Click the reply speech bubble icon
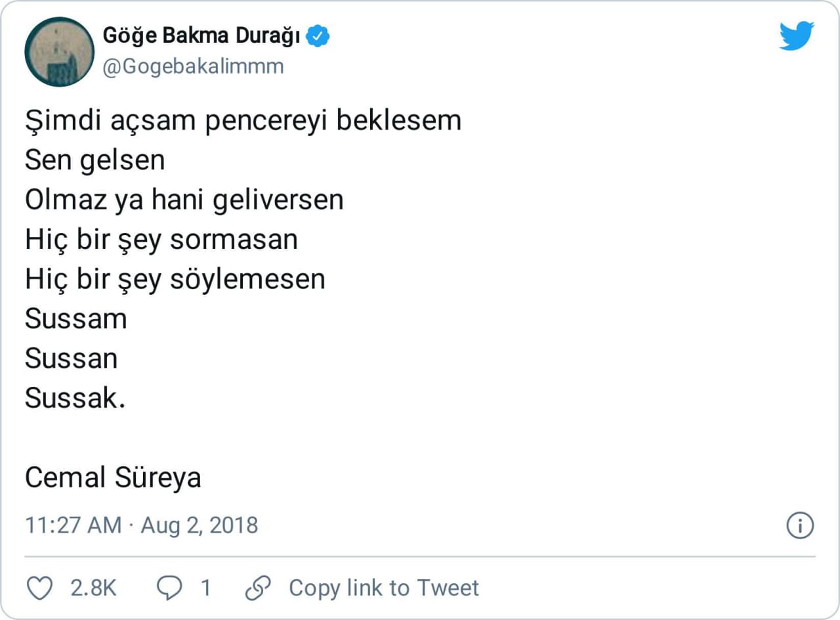The width and height of the screenshot is (840, 620). pyautogui.click(x=170, y=588)
